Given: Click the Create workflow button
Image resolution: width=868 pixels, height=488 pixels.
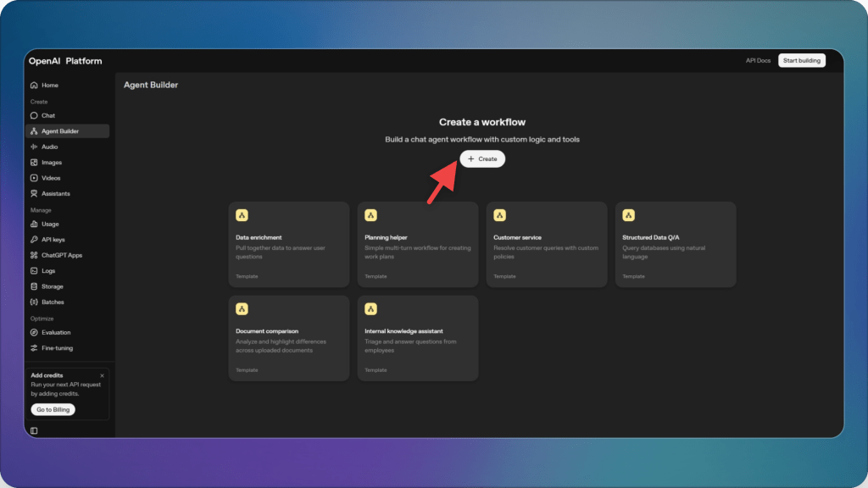Looking at the screenshot, I should [x=482, y=158].
